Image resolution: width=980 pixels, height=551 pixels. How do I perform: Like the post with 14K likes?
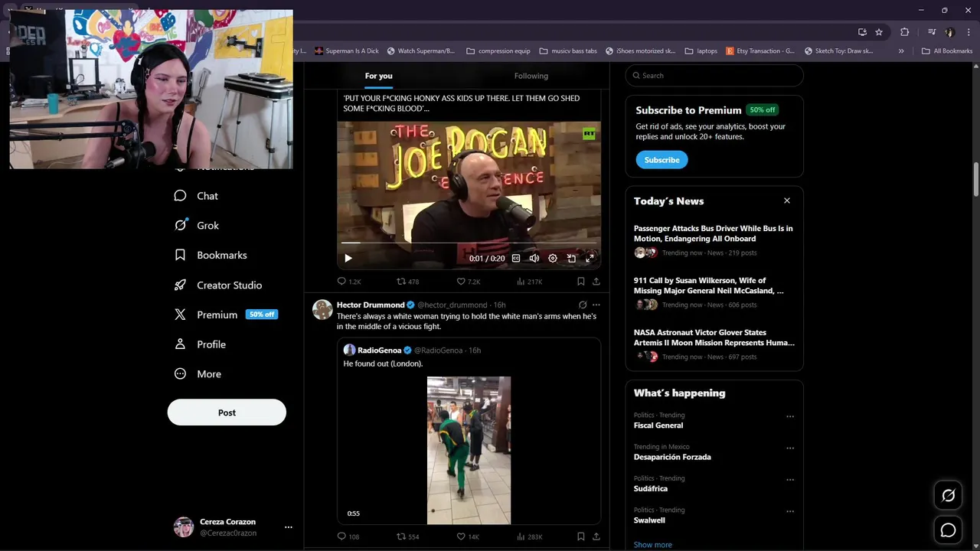pos(467,536)
